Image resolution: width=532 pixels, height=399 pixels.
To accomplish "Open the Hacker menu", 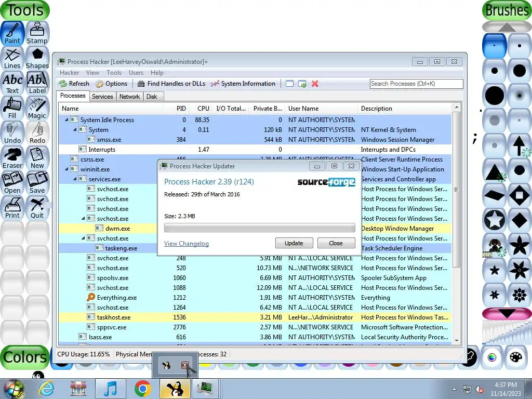I will point(69,73).
